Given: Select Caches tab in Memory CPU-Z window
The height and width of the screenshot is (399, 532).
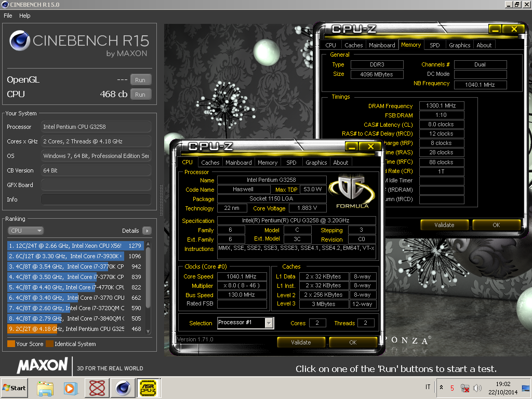Looking at the screenshot, I should point(353,45).
